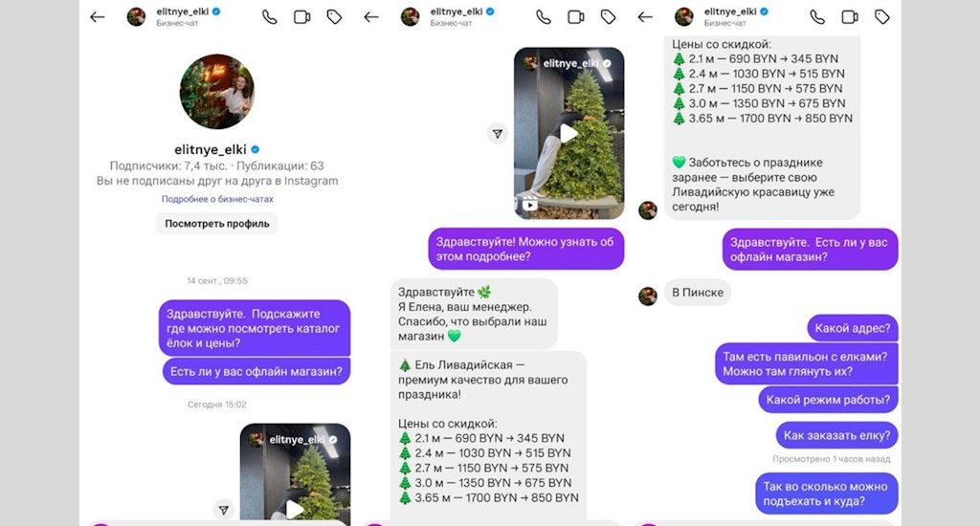Open elitnye_elki header name in the right panel

tap(730, 11)
